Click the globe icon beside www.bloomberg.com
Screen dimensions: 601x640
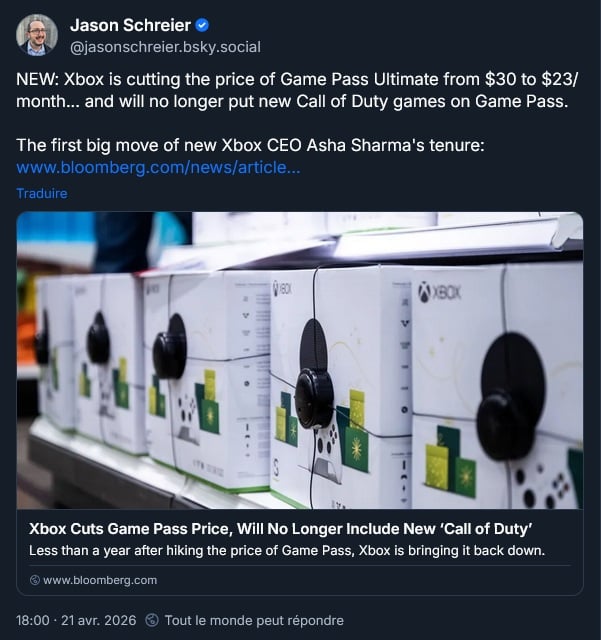pos(35,580)
